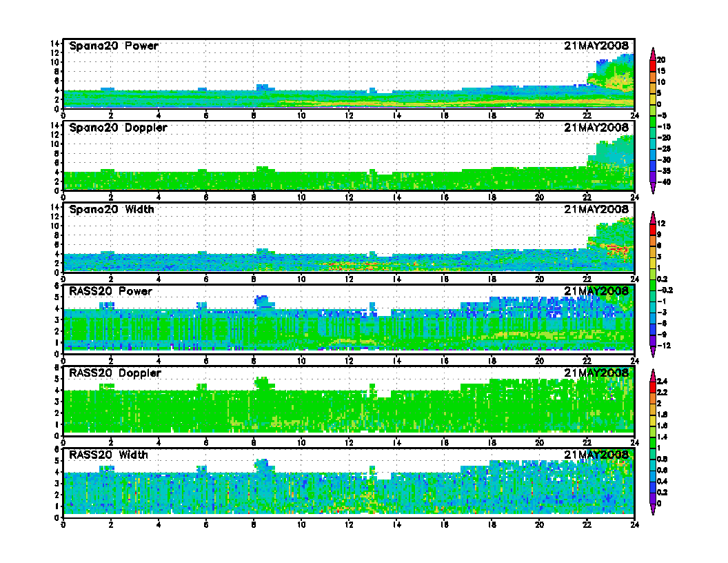Viewport: 728px width, 563px height.
Task: Click the 21MAY2008 date in RASS20 Doppler panel
Action: pyautogui.click(x=596, y=373)
